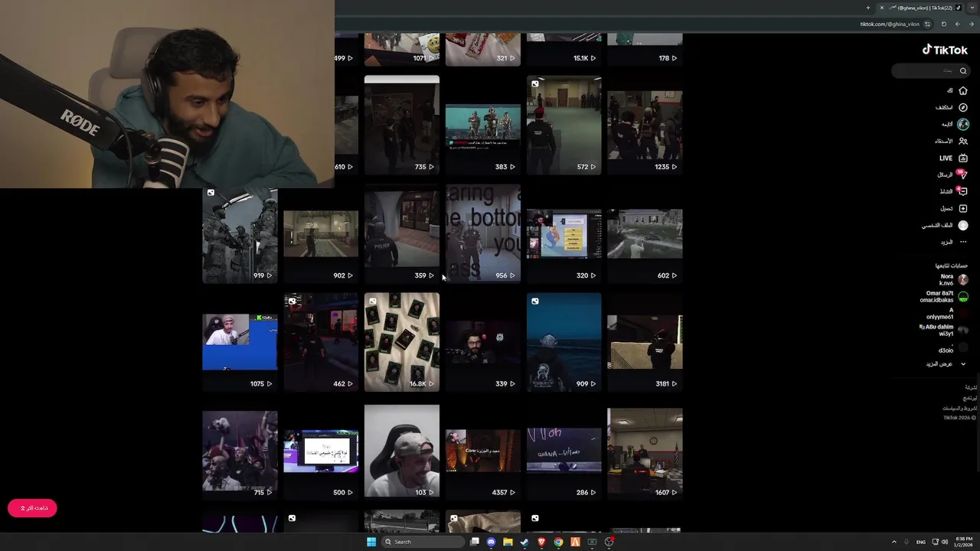Open video with 1075 views

tap(240, 342)
